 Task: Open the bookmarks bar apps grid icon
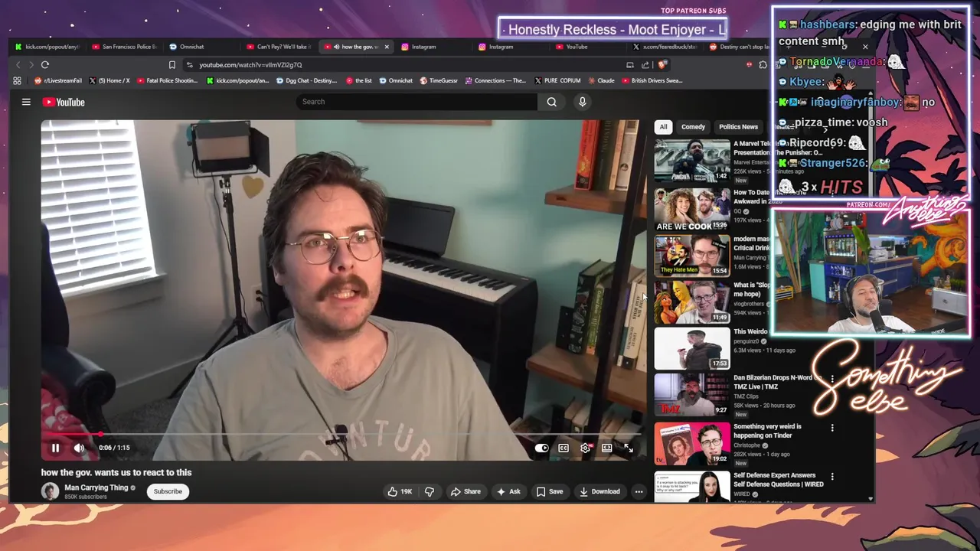pos(17,80)
